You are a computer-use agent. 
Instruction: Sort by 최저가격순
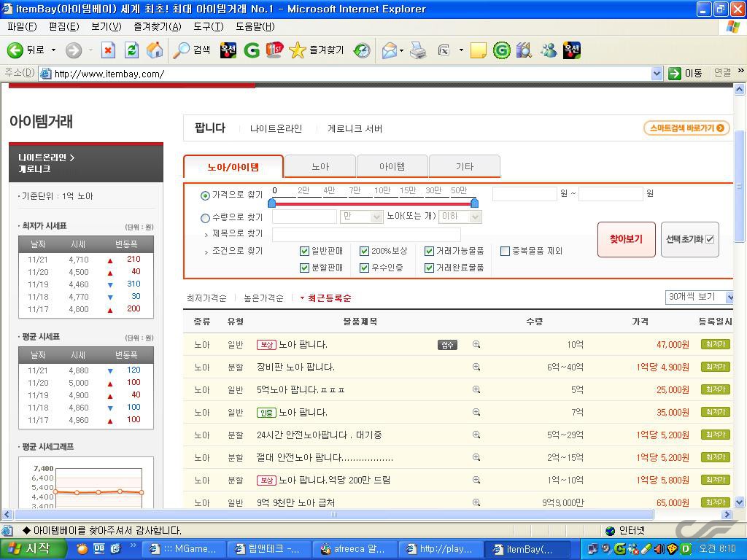click(206, 298)
